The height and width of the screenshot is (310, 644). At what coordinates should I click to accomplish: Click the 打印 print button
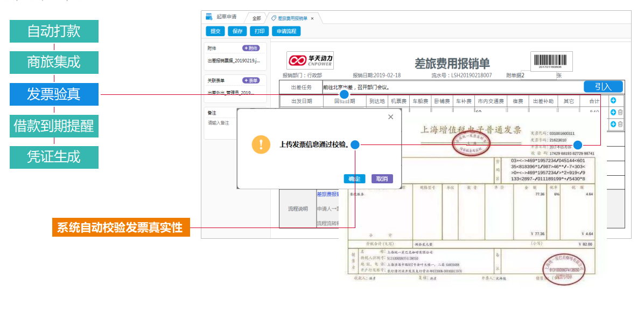point(259,31)
